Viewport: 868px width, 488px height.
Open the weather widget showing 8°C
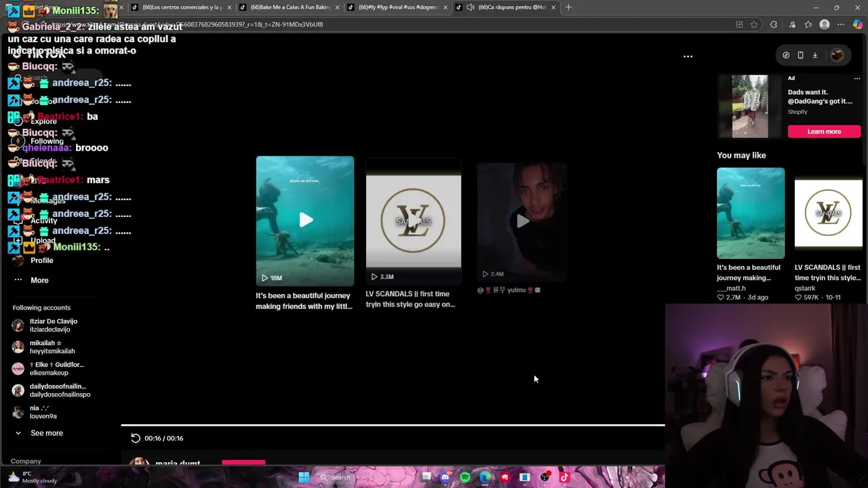pos(33,477)
